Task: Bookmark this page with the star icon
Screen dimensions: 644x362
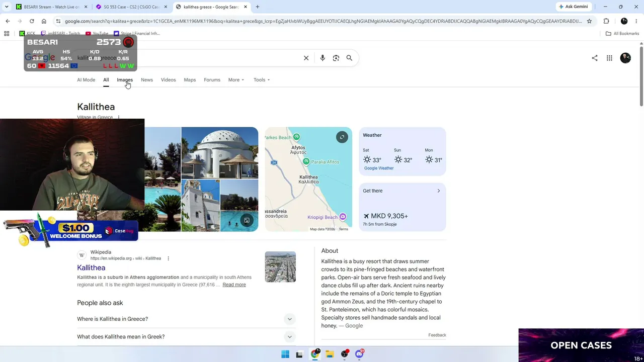Action: (x=589, y=21)
